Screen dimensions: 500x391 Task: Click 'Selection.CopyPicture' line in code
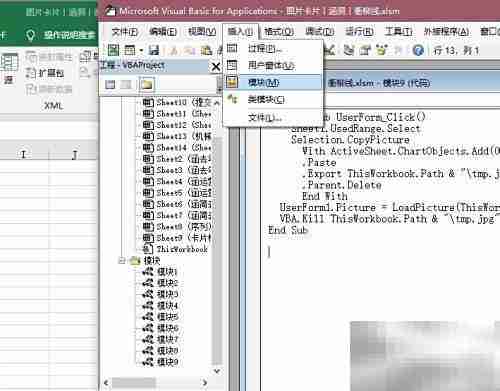(350, 140)
